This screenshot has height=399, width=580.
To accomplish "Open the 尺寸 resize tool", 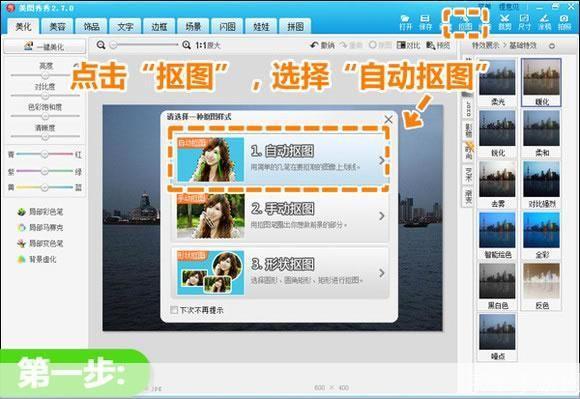I will pos(525,22).
